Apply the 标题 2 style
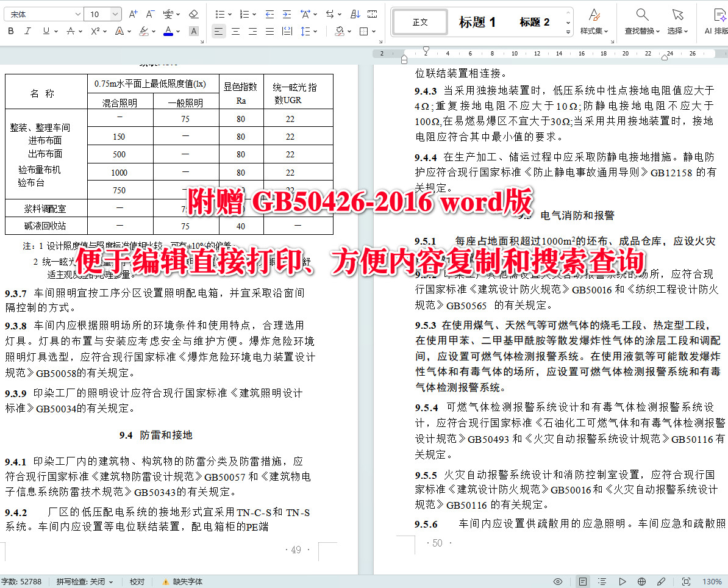 click(x=534, y=22)
